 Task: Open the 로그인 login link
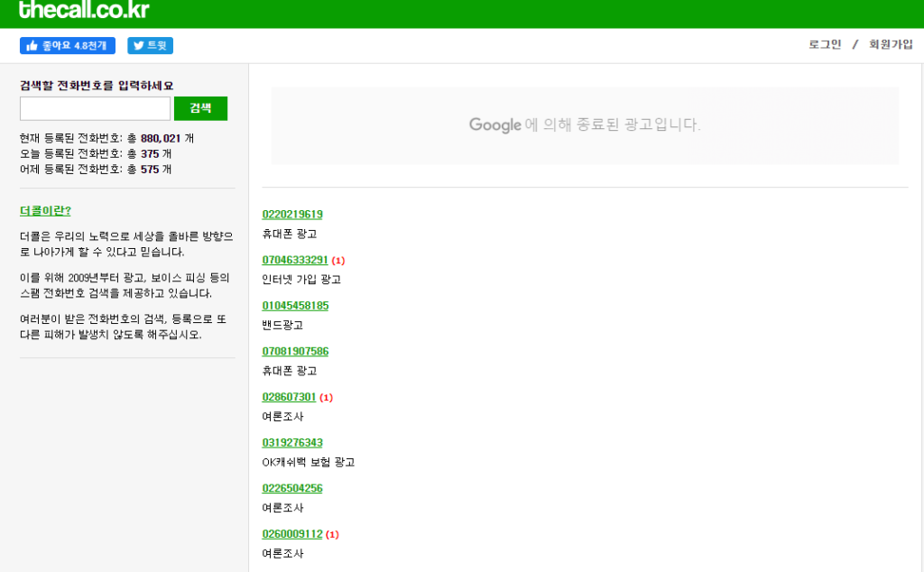click(823, 42)
